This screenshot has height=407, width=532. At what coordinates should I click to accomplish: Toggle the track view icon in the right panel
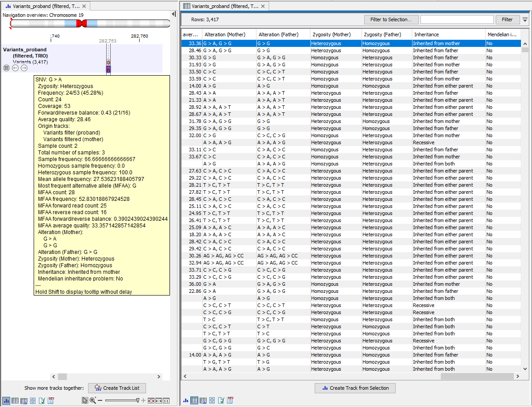pyautogui.click(x=185, y=400)
